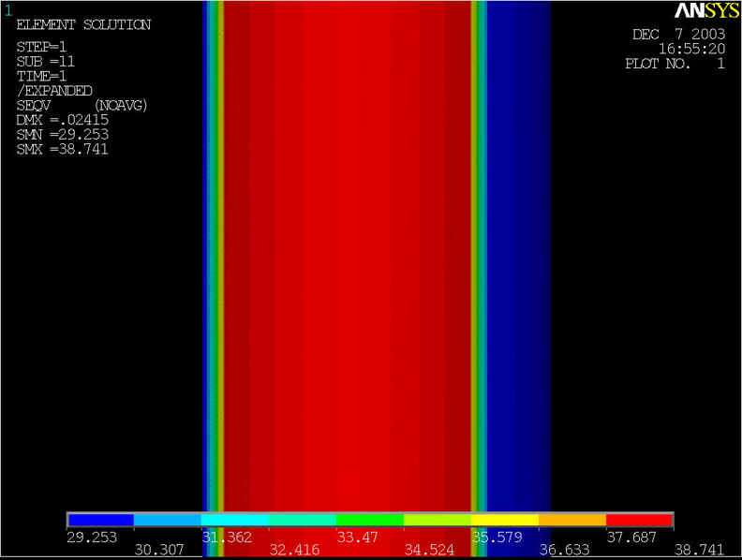Click legend value 31.362
The width and height of the screenshot is (742, 560).
pyautogui.click(x=227, y=538)
